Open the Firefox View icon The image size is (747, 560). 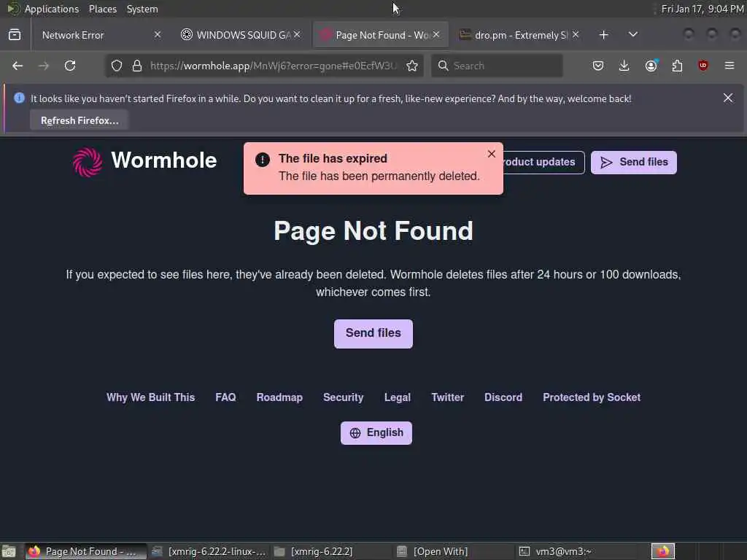15,35
